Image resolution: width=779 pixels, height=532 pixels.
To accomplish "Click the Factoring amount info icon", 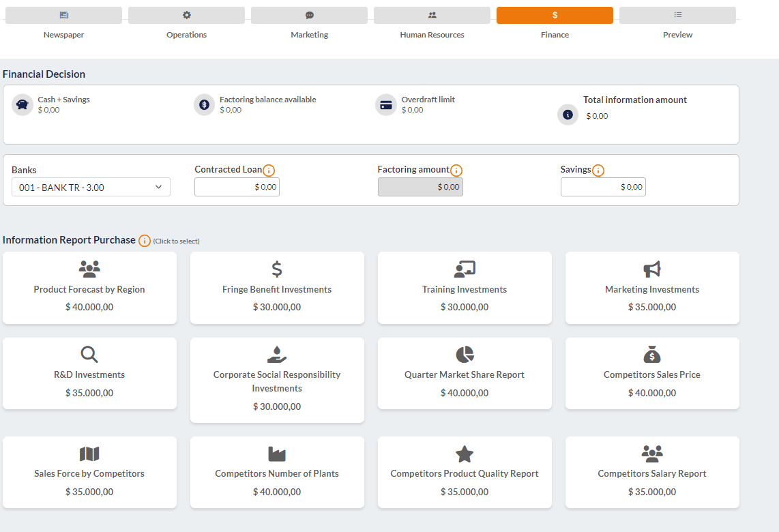I will coord(456,171).
